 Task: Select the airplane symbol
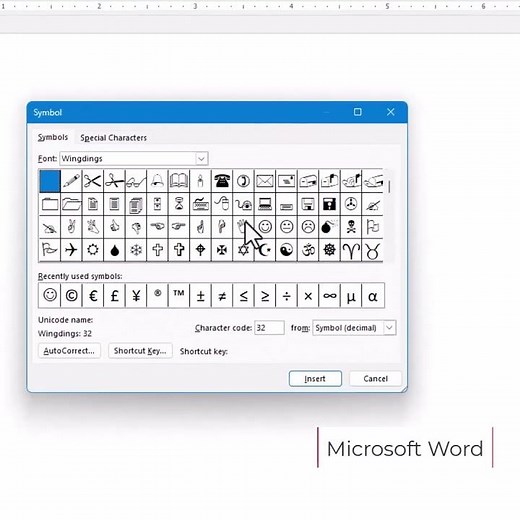(x=71, y=250)
